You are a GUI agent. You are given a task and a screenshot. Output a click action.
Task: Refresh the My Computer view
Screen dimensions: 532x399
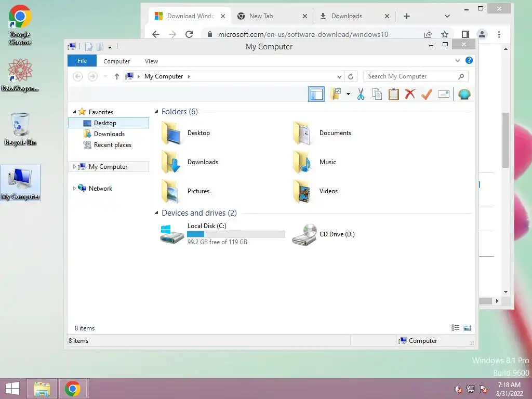click(351, 76)
